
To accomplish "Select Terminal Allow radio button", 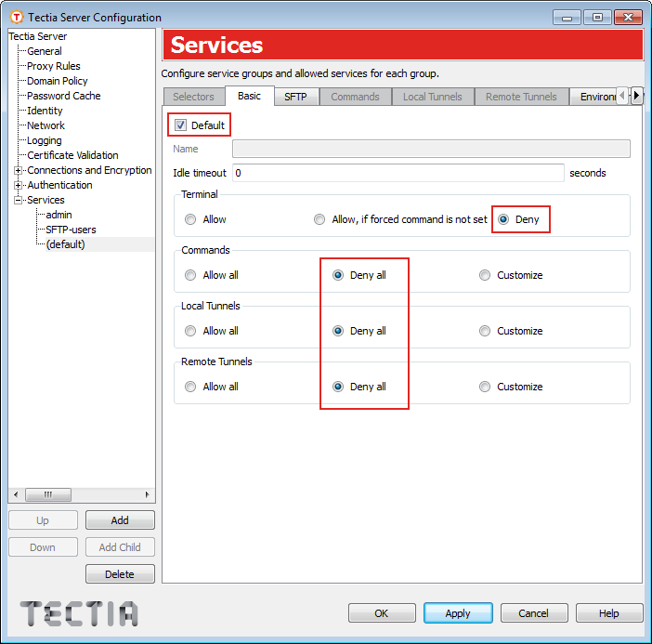I will [x=190, y=219].
